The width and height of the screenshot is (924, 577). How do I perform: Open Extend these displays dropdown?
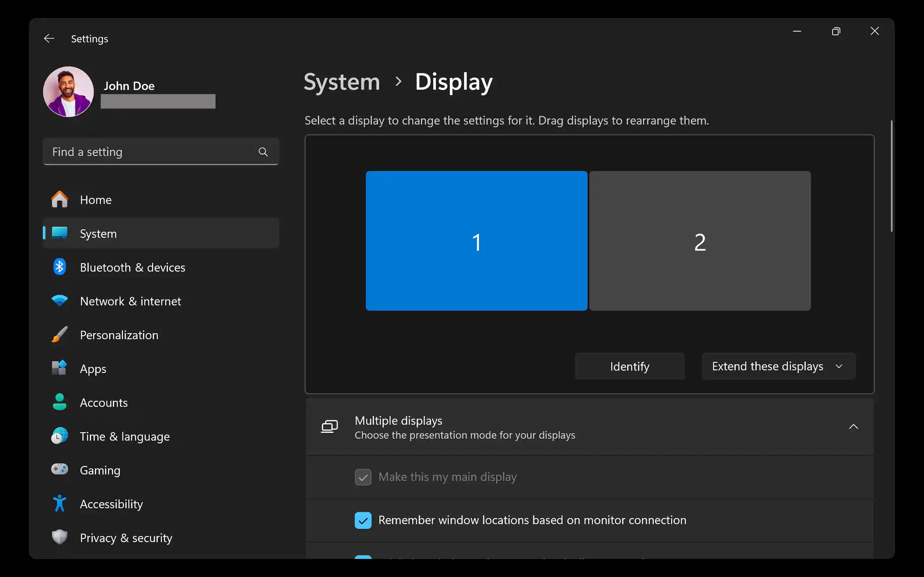[x=778, y=366]
